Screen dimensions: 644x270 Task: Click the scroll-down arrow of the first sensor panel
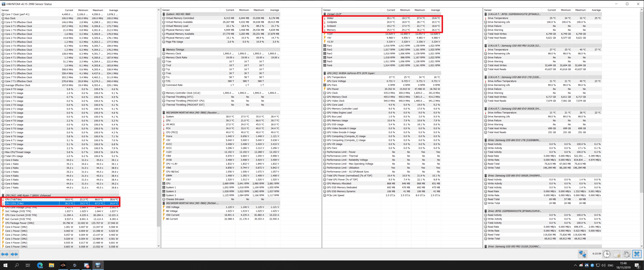pos(158,246)
